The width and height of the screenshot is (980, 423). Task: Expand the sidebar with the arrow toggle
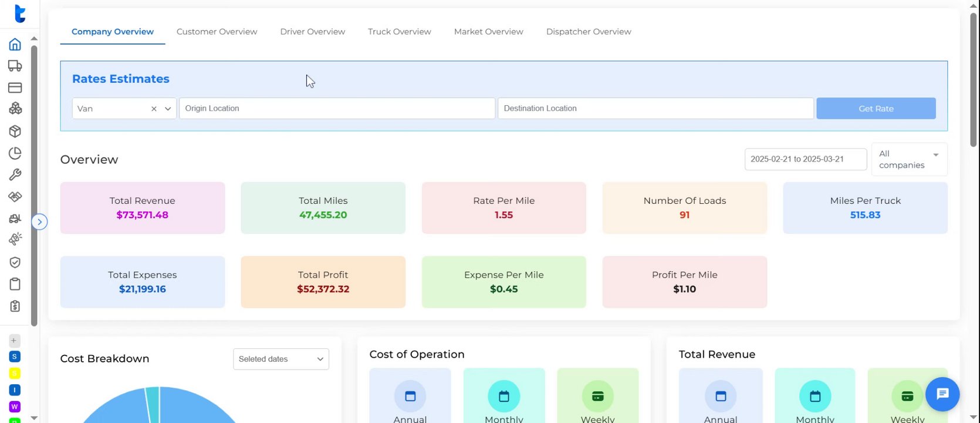point(39,221)
